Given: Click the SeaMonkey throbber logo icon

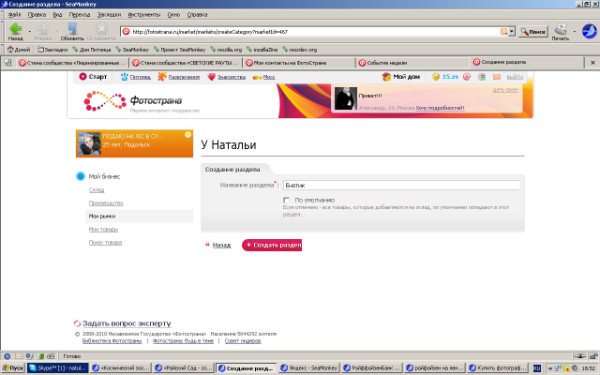Looking at the screenshot, I should (589, 31).
